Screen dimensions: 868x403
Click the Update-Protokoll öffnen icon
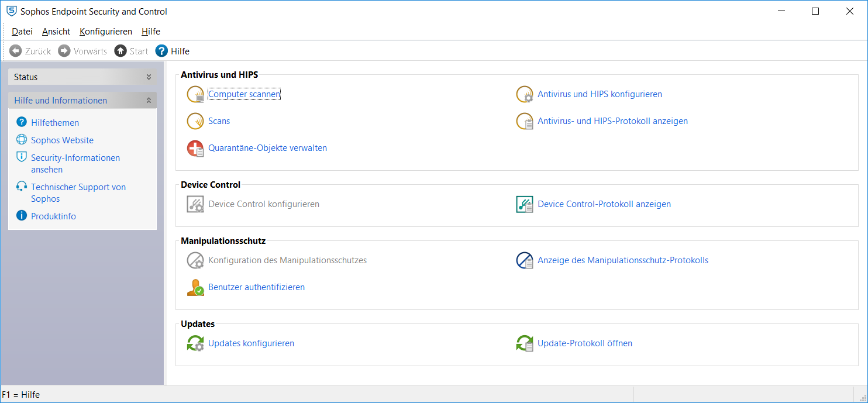tap(525, 343)
